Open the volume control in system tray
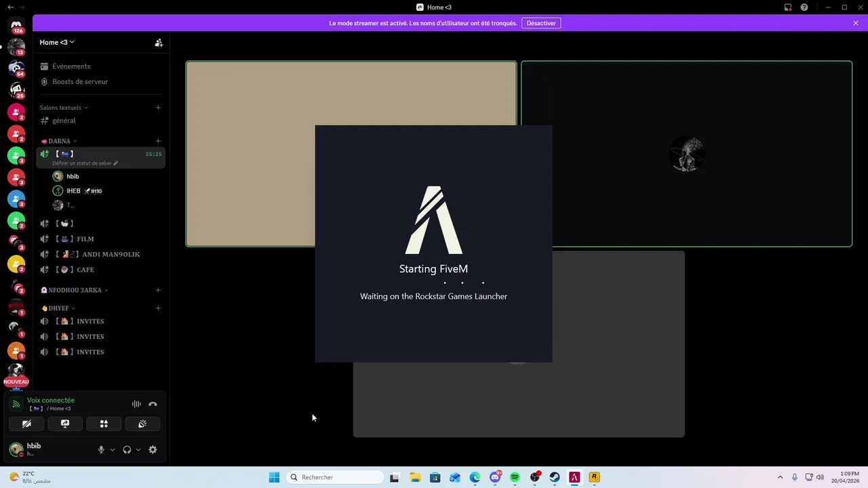Viewport: 868px width, 488px height. pos(820,477)
